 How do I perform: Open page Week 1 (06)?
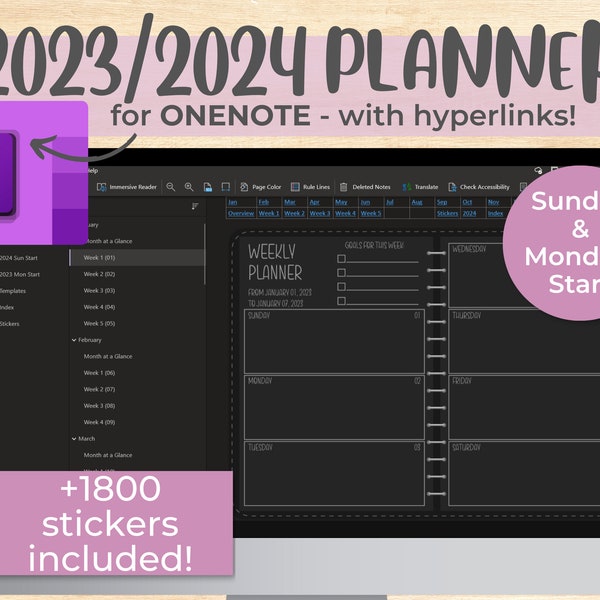coord(99,373)
